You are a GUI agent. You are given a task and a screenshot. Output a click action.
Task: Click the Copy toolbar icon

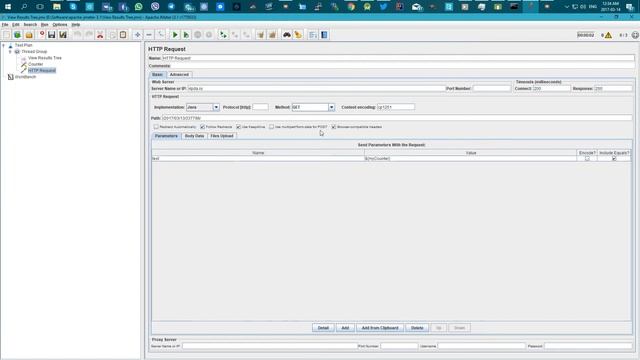click(112, 35)
